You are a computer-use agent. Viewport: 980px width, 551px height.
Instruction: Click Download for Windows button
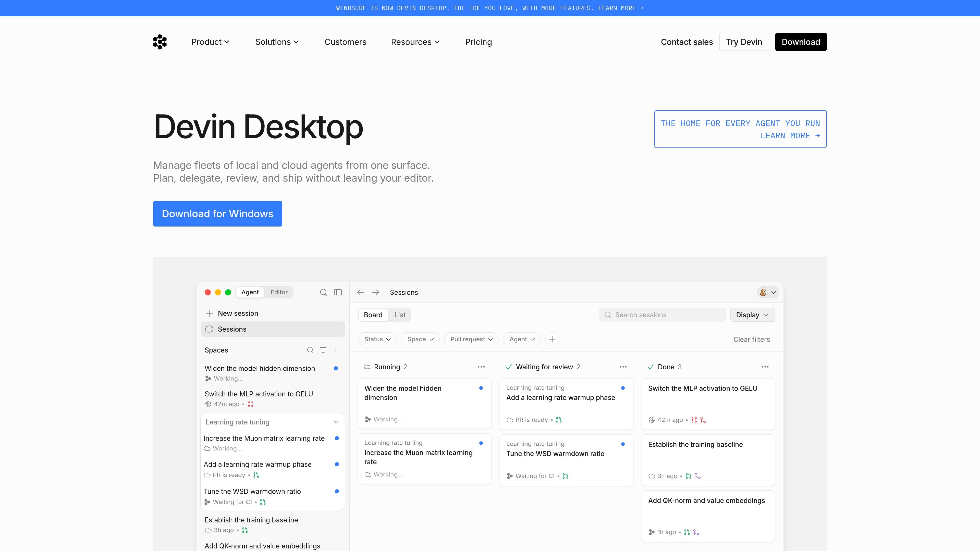coord(218,214)
